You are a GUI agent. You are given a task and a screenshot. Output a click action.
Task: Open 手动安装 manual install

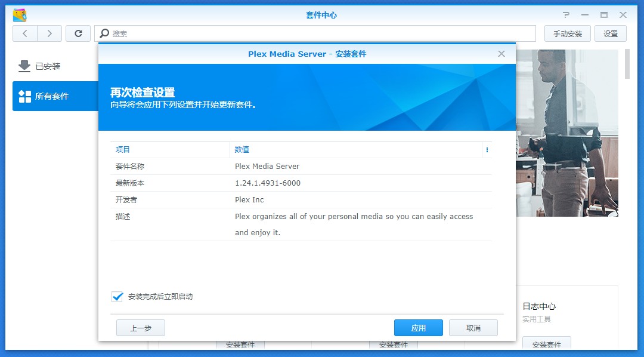pyautogui.click(x=567, y=33)
